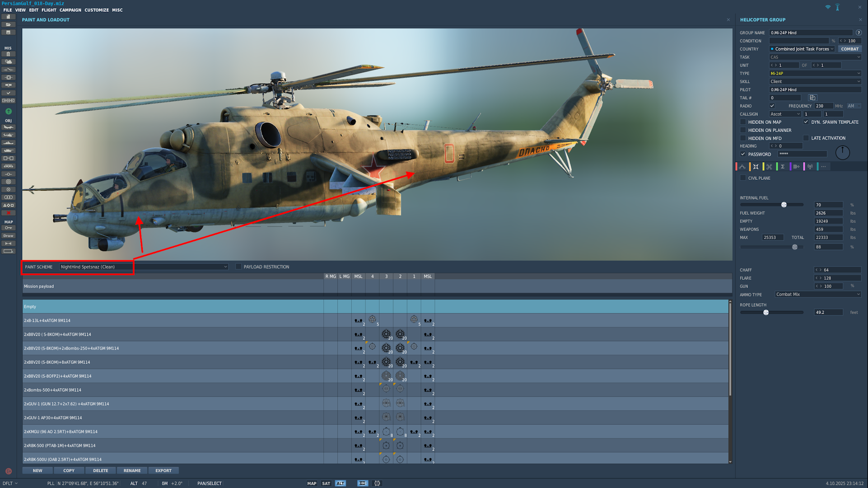Click the green fly mission arrow icon

coord(9,111)
